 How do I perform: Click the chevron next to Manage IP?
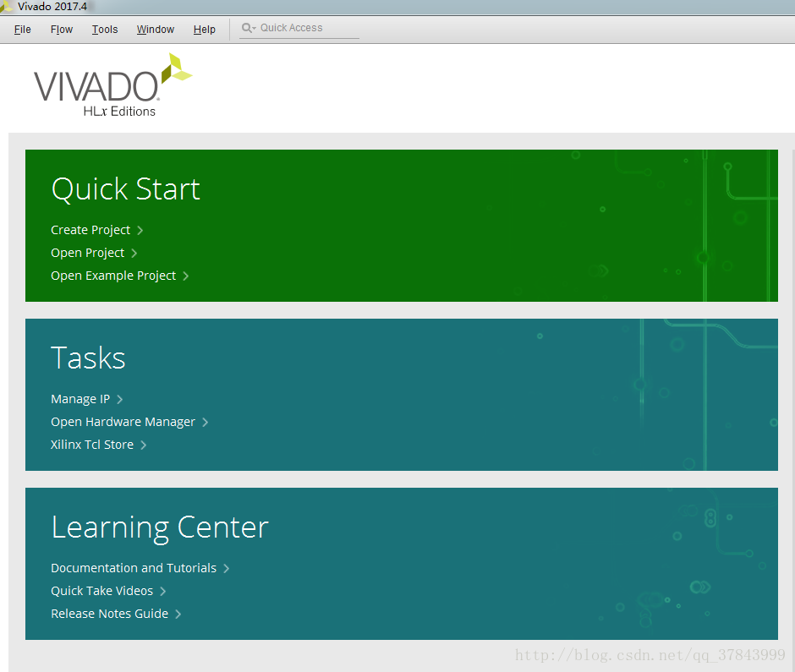[119, 400]
